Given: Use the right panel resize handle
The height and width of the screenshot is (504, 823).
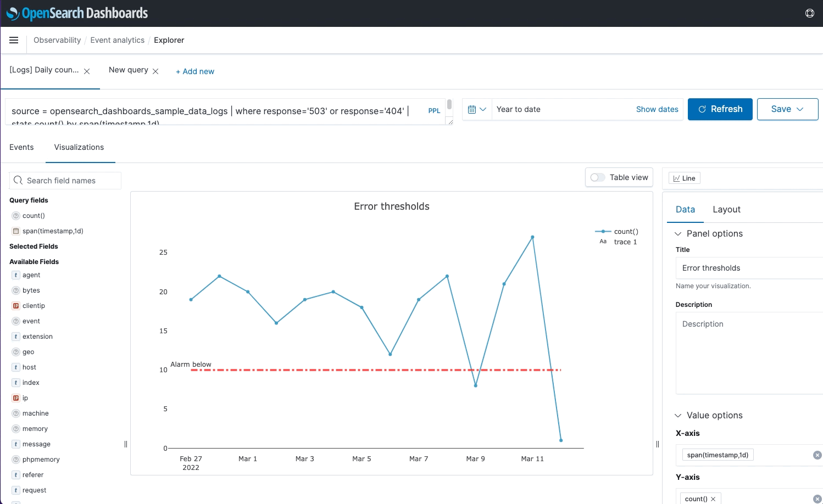Looking at the screenshot, I should (658, 444).
